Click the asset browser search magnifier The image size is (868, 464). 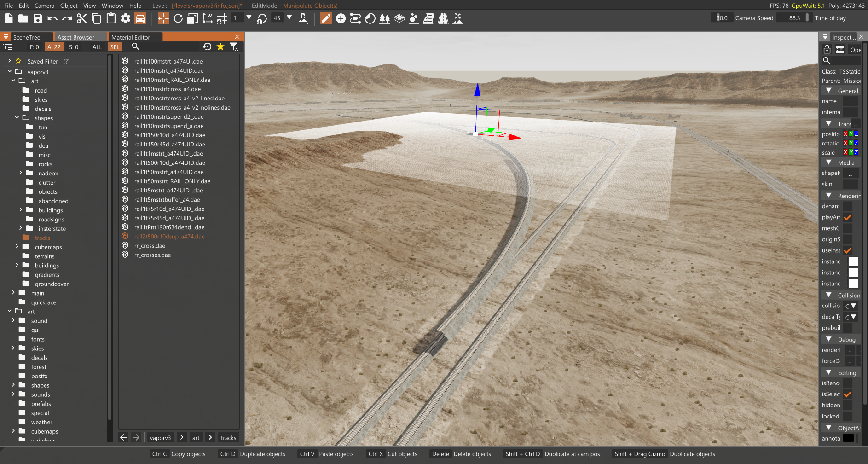[135, 46]
